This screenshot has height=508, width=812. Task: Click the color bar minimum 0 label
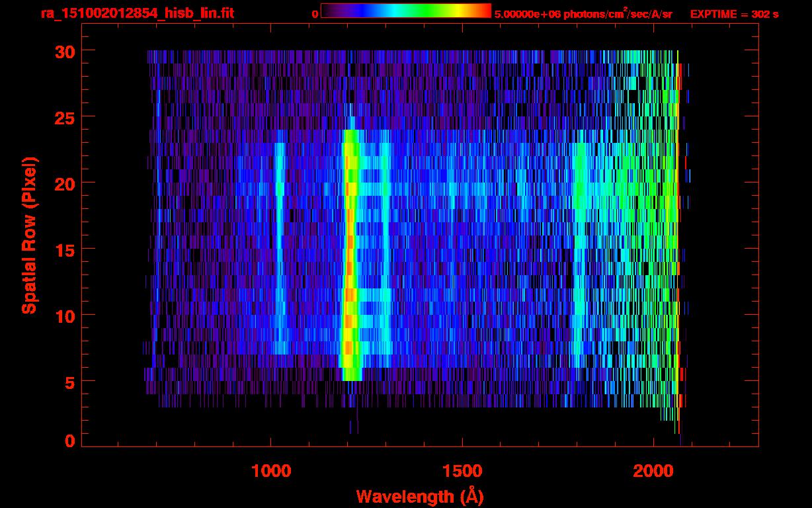[x=315, y=14]
